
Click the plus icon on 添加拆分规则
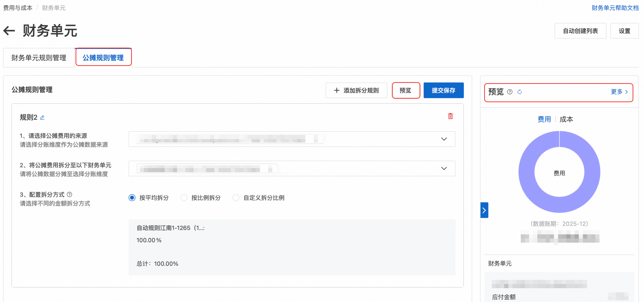(336, 90)
